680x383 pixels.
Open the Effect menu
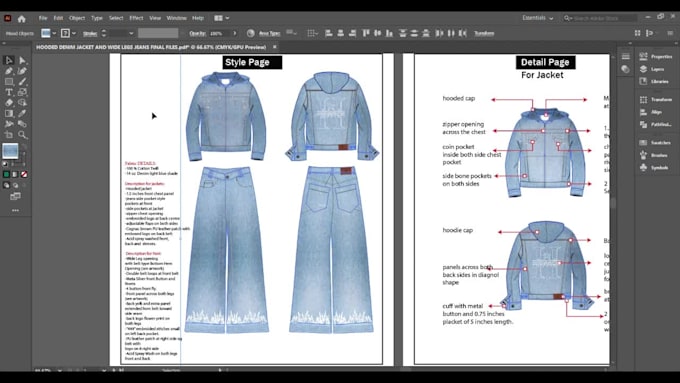click(136, 18)
